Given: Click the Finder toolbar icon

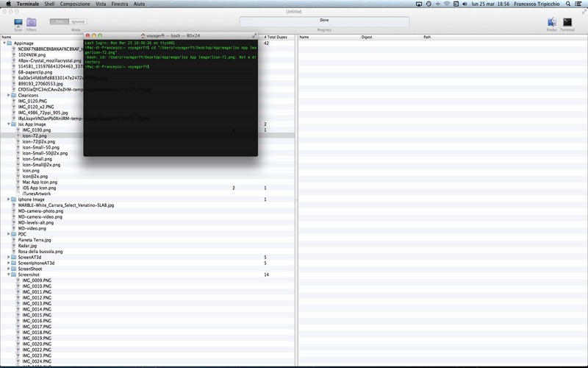Looking at the screenshot, I should coord(552,22).
